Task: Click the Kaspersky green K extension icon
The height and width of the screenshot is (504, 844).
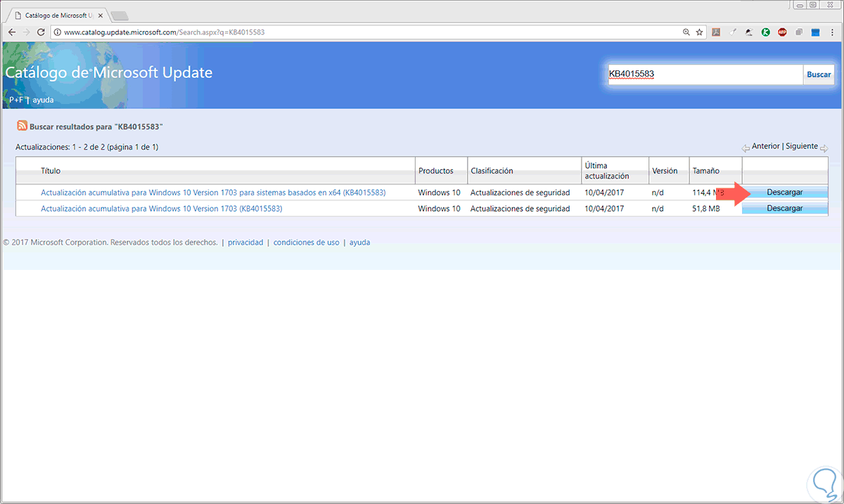Action: click(766, 32)
